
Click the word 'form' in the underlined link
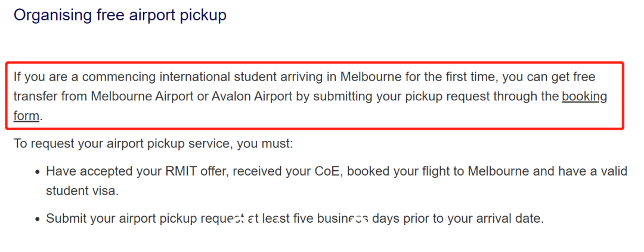coord(26,116)
